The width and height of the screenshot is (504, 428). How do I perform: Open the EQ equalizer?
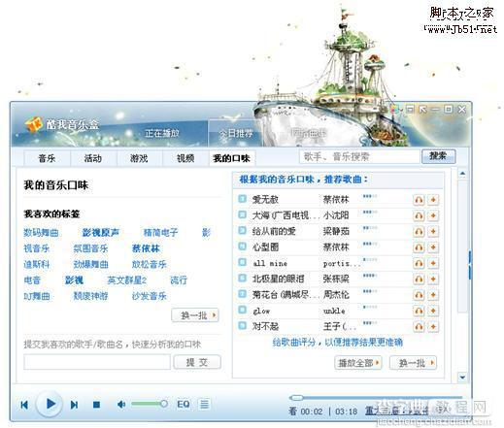pyautogui.click(x=184, y=404)
